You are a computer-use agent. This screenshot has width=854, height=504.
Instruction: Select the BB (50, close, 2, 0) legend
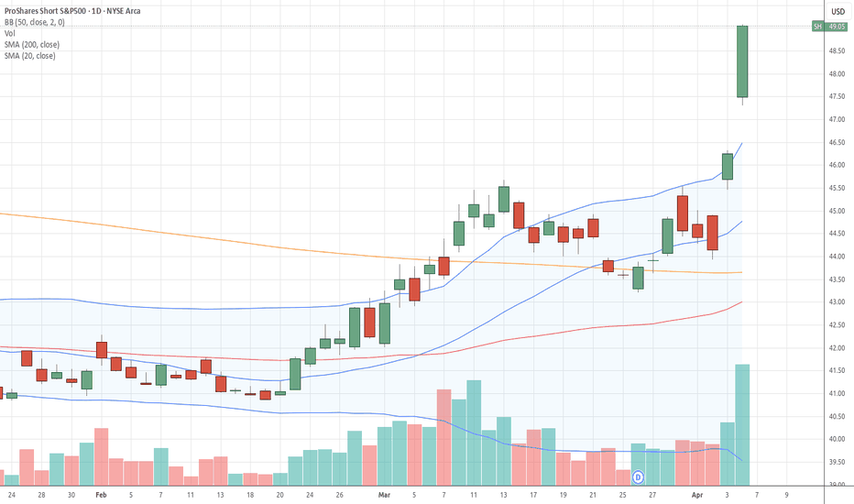(34, 22)
